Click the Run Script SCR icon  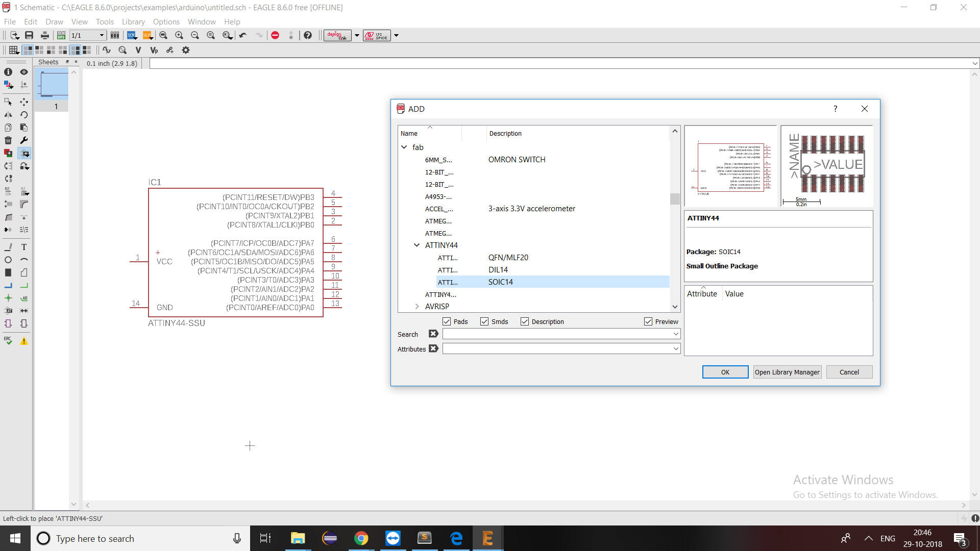132,35
